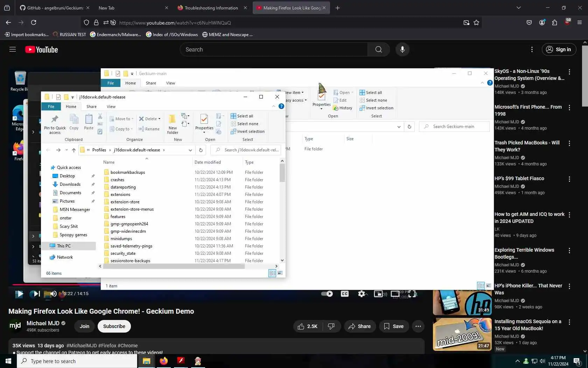Open the Windows Start menu
Viewport: 588px width, 368px height.
click(x=8, y=361)
